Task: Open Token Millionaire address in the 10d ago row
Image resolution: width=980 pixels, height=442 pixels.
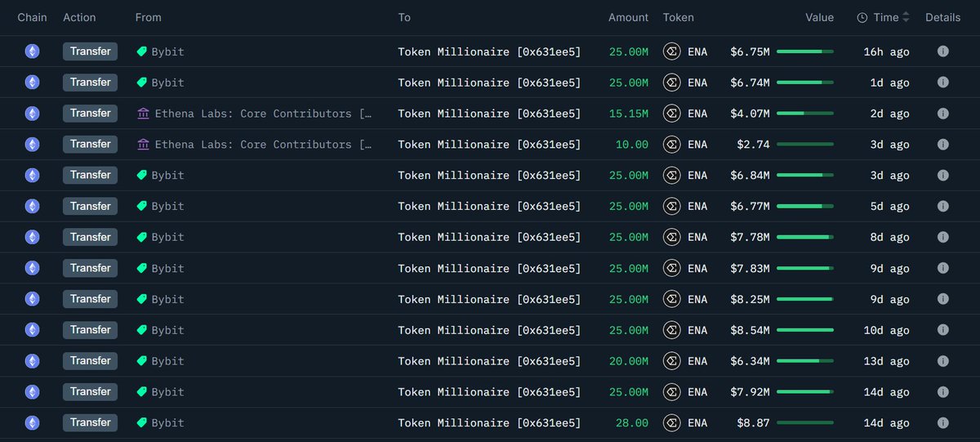Action: coord(489,330)
